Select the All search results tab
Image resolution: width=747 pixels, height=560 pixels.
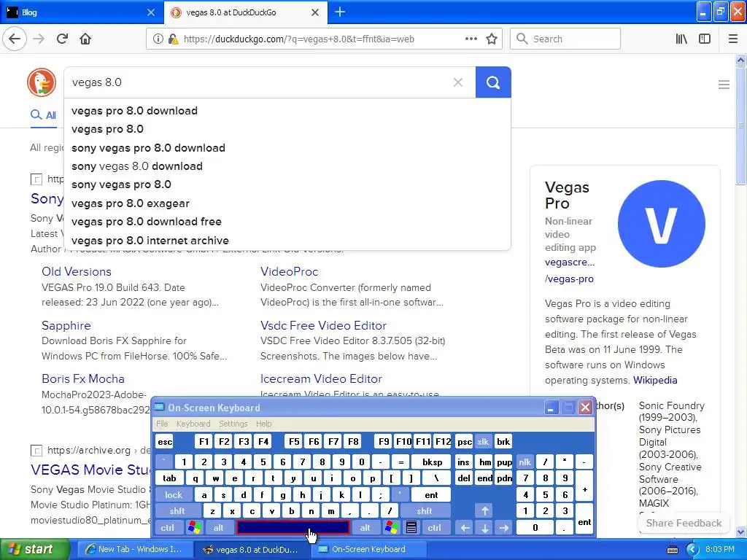coord(44,114)
